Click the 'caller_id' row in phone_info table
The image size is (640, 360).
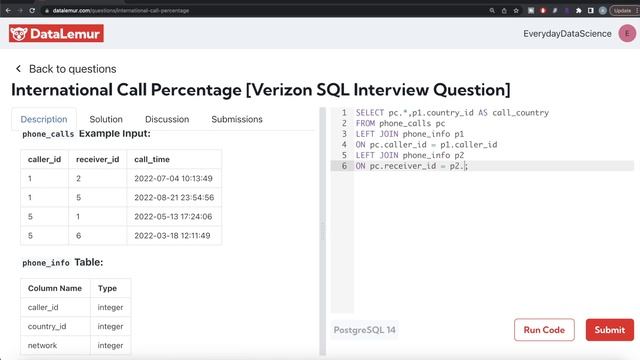[76, 307]
